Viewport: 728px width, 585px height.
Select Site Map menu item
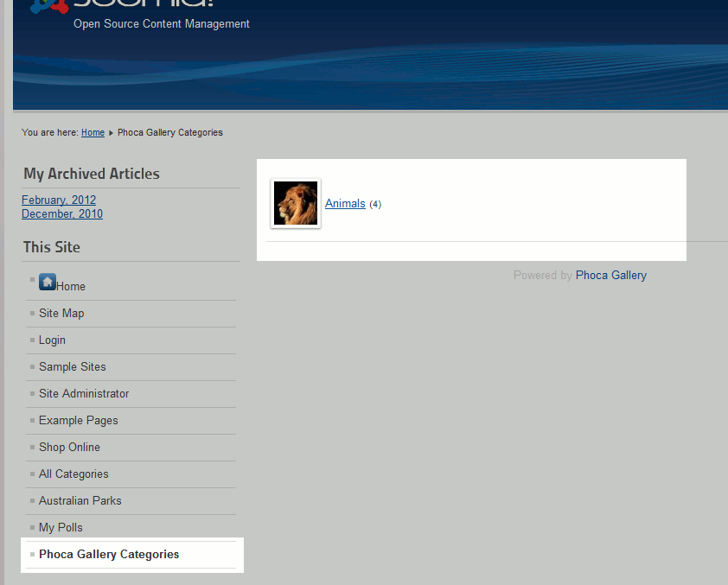tap(61, 314)
